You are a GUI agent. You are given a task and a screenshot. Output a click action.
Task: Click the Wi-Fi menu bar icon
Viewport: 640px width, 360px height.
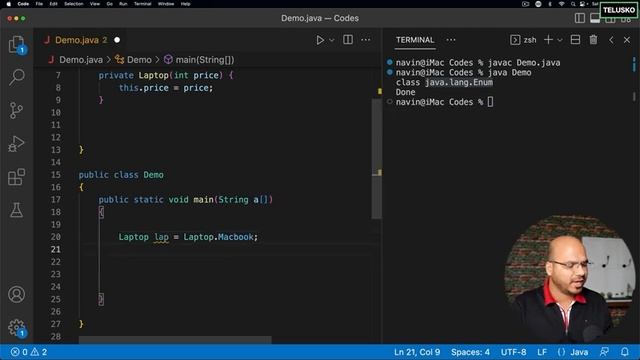[x=562, y=4]
